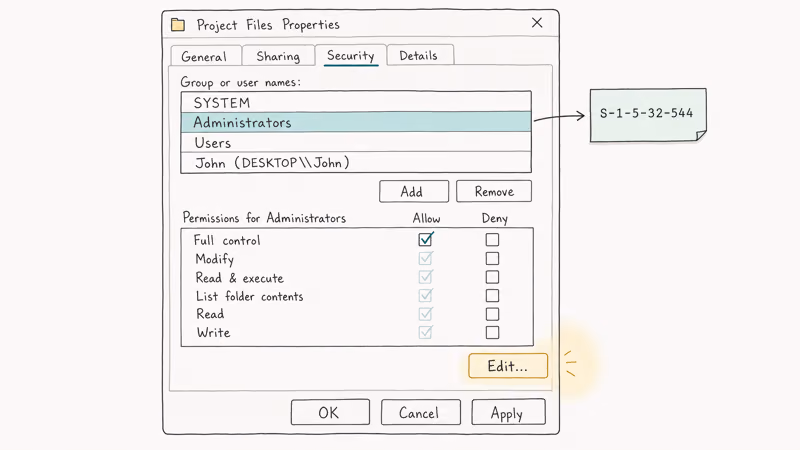This screenshot has height=450, width=800.
Task: Check Deny box for Read & execute
Action: tap(492, 277)
